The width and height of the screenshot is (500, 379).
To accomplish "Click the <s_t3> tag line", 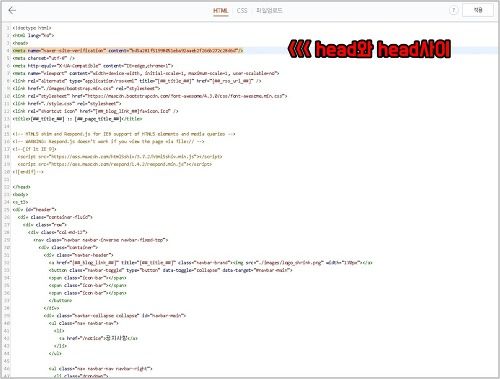I will pyautogui.click(x=20, y=202).
